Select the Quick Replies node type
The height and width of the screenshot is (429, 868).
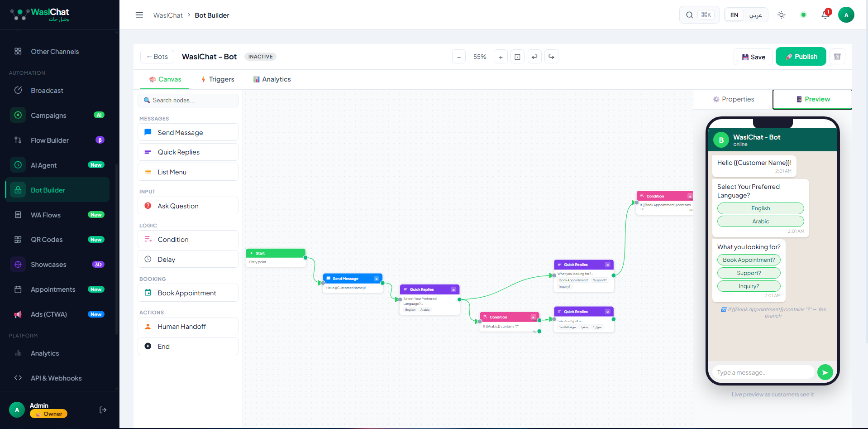[x=188, y=152]
